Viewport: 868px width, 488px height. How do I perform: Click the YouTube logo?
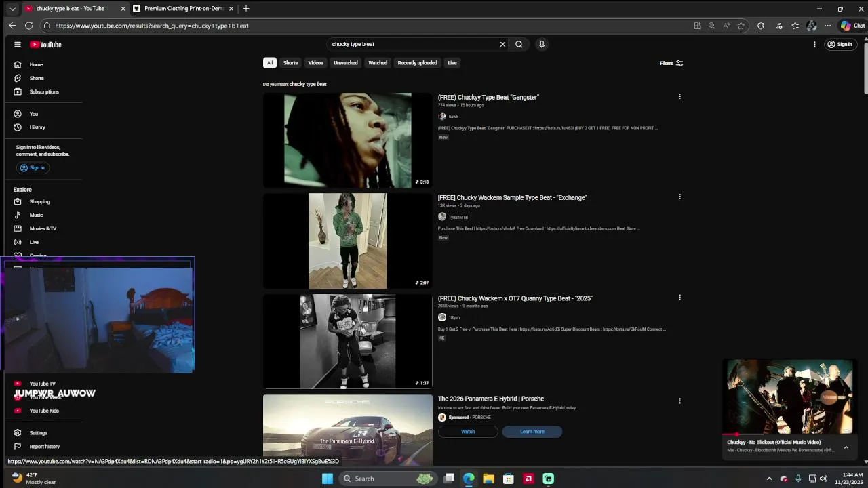click(45, 45)
